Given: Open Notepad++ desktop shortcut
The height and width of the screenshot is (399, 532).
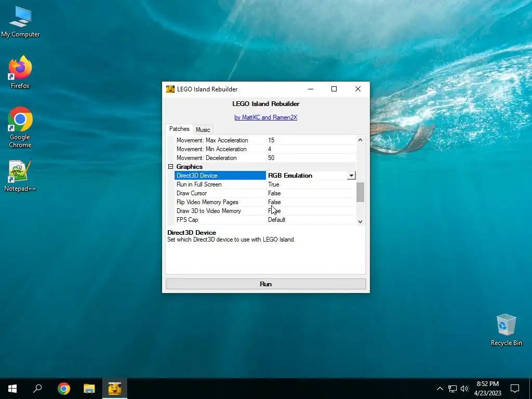Looking at the screenshot, I should click(20, 176).
